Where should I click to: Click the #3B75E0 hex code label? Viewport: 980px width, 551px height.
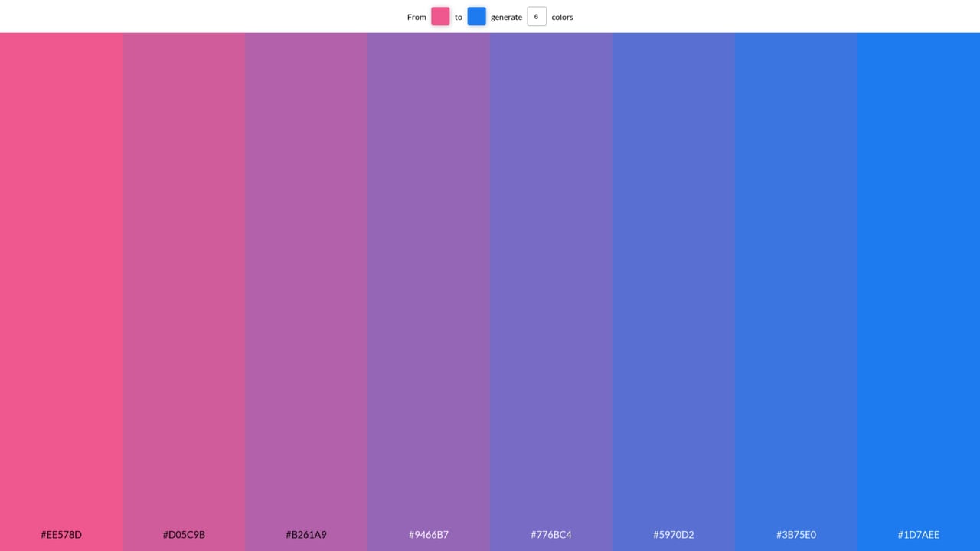click(796, 535)
